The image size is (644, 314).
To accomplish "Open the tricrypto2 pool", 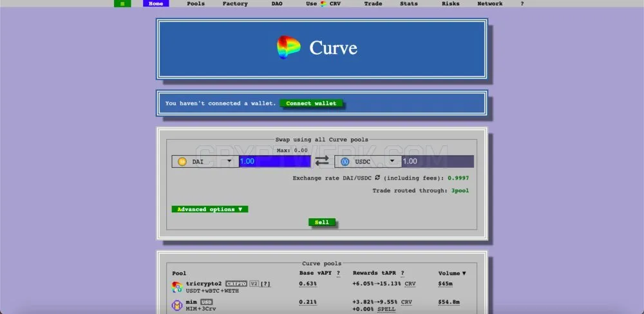I will click(204, 284).
